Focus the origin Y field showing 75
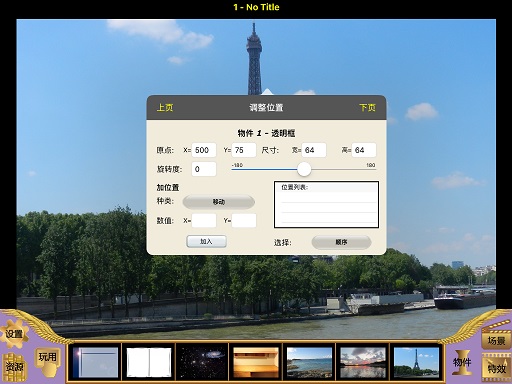Image resolution: width=512 pixels, height=384 pixels. pos(244,150)
